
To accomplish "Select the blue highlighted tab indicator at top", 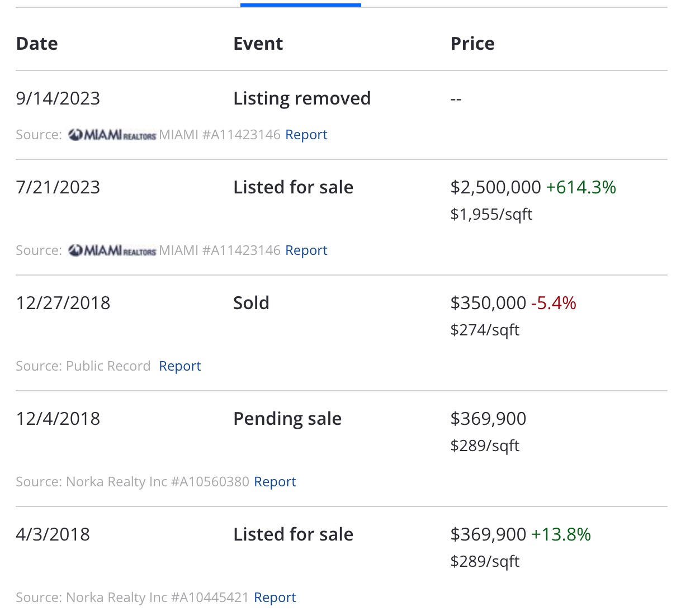I will (300, 5).
